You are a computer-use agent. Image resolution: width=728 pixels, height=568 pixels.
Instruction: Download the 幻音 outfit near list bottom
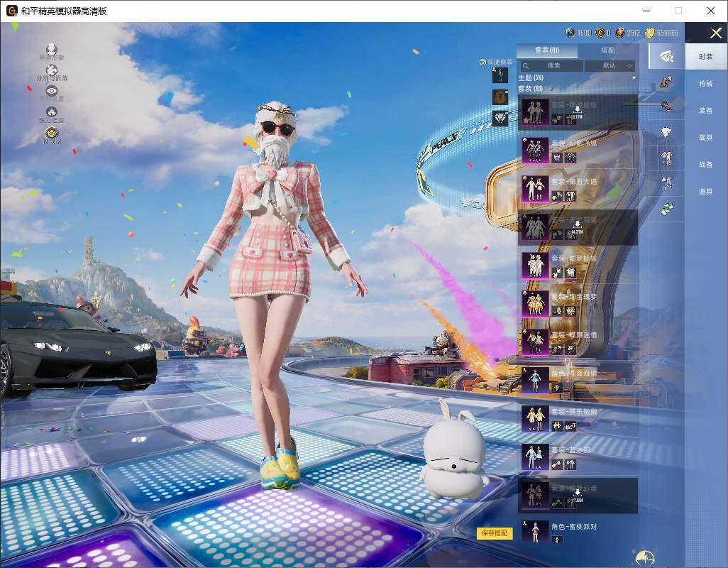click(x=577, y=493)
